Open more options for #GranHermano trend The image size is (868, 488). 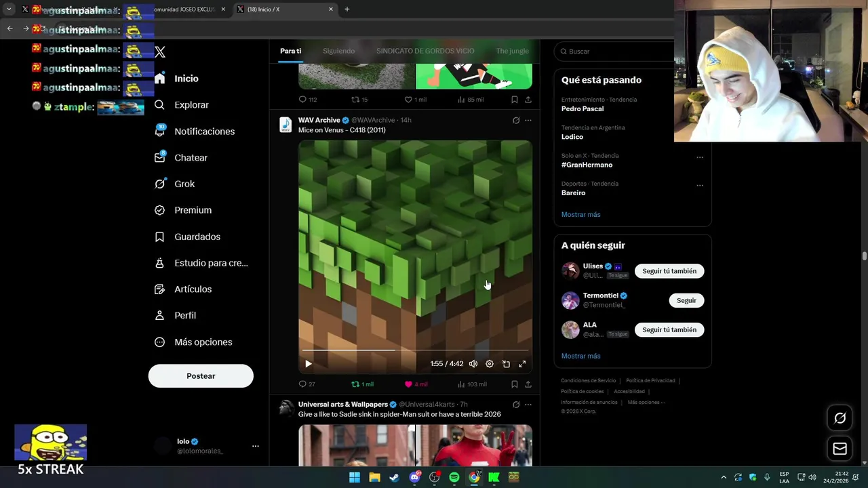[700, 157]
